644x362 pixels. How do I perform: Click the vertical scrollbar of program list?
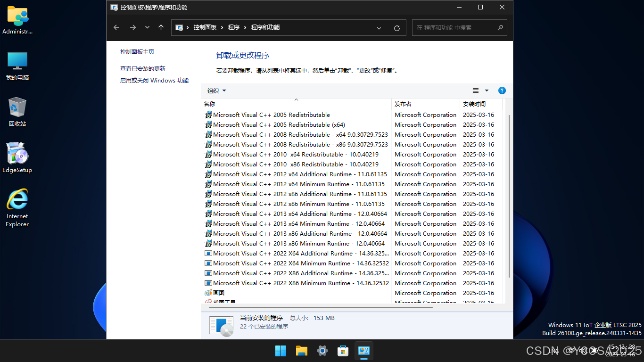click(x=508, y=196)
